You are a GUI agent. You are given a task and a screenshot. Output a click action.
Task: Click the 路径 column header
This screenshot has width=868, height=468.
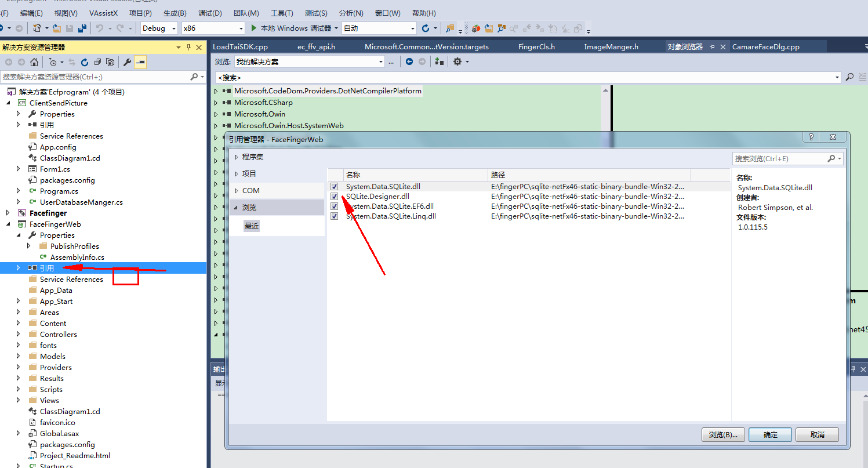590,175
